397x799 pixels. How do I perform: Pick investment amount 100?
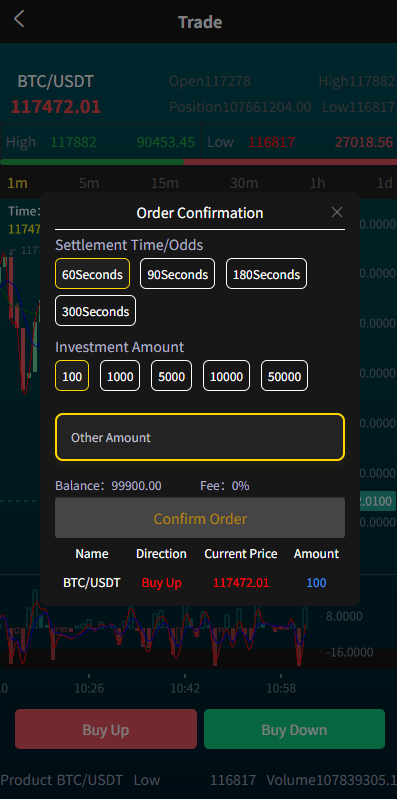click(x=72, y=376)
